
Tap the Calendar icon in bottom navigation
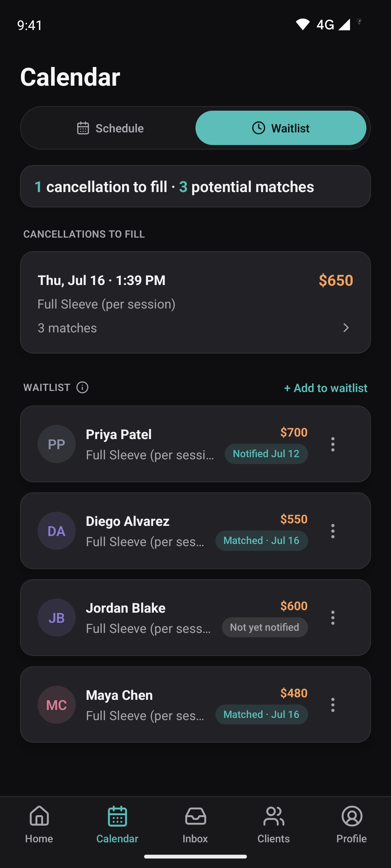pyautogui.click(x=117, y=816)
